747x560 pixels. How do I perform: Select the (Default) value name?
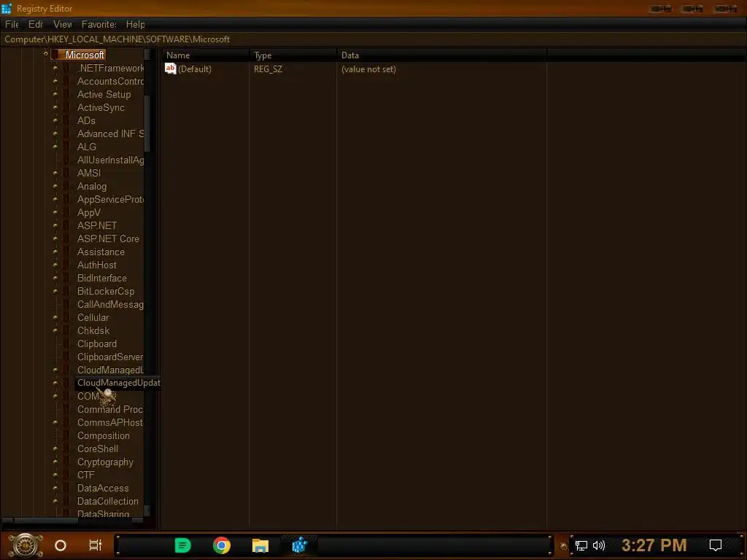(194, 69)
